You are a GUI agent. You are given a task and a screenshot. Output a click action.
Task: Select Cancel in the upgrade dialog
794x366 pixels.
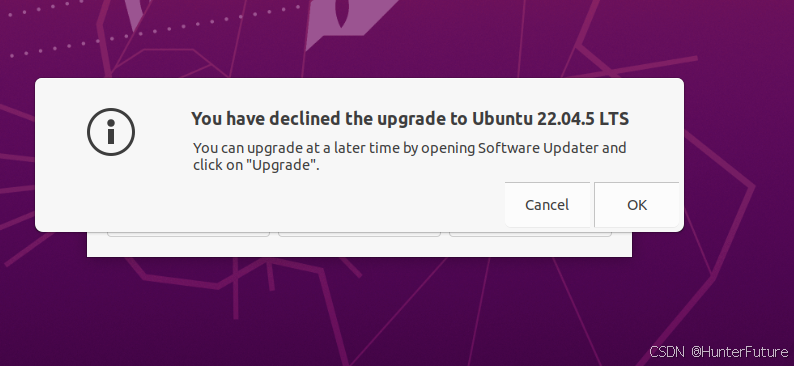(547, 205)
